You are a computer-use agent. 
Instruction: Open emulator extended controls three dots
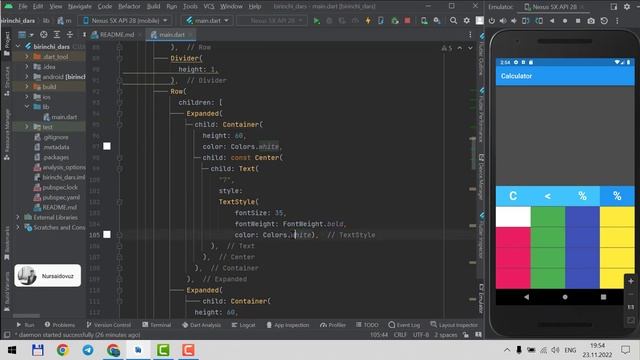click(x=617, y=20)
